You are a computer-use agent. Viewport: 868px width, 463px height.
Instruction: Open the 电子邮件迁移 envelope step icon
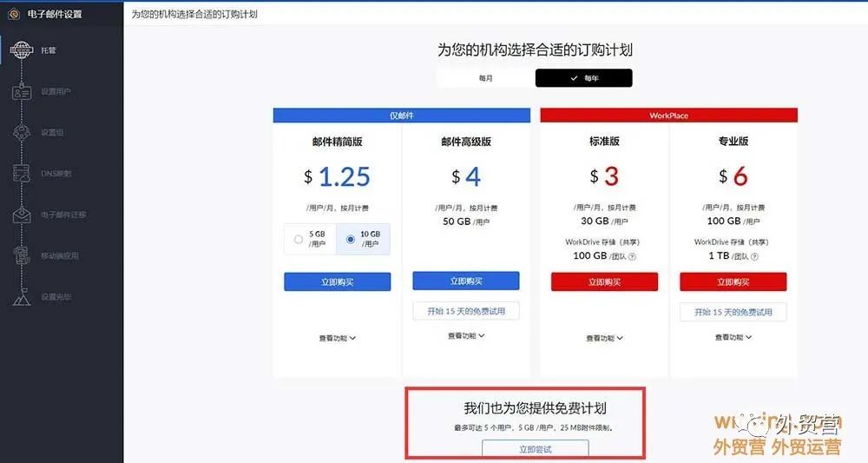tap(22, 215)
